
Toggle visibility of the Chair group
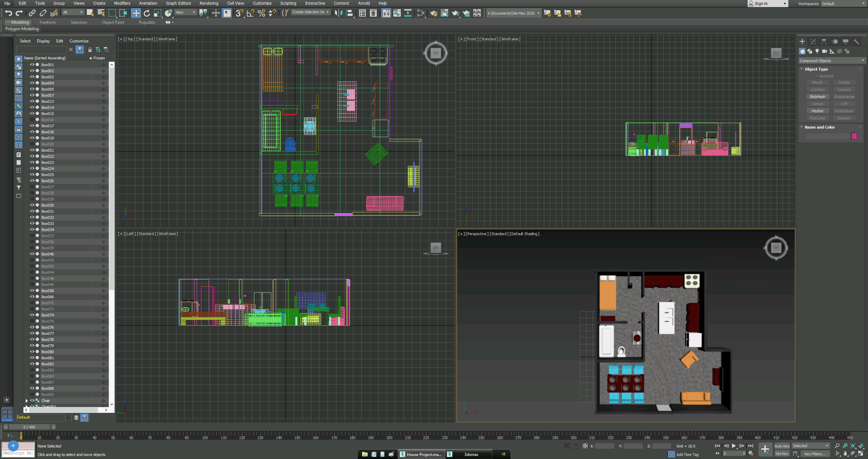(x=32, y=400)
